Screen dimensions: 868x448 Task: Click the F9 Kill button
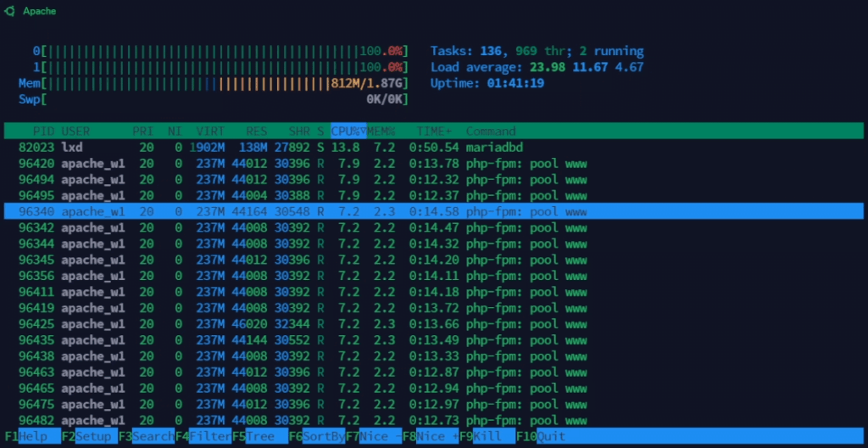click(x=487, y=436)
